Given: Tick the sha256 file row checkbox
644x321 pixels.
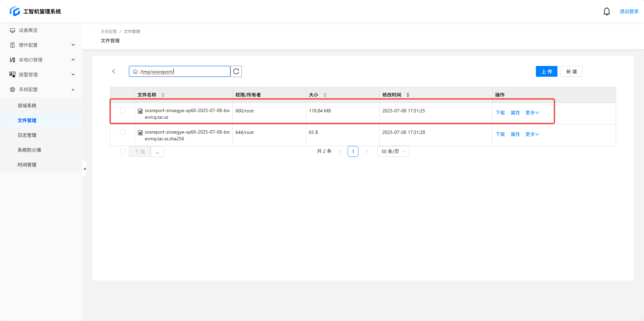Looking at the screenshot, I should pyautogui.click(x=123, y=132).
